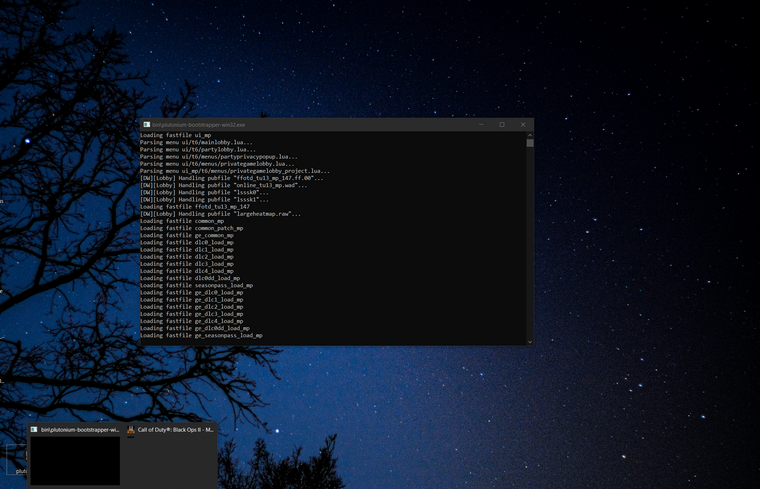
Task: Switch to Call of Duty: Black Ops II window
Action: [175, 429]
